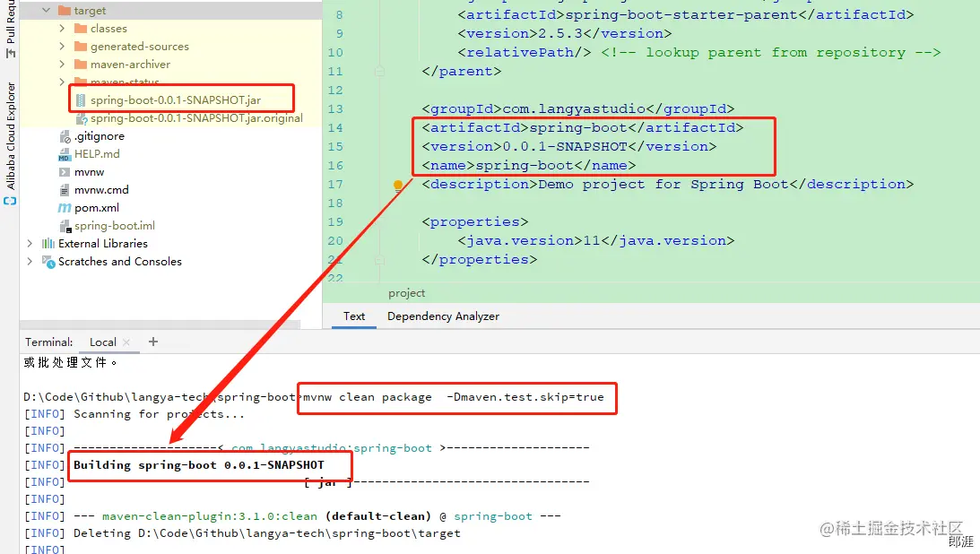The height and width of the screenshot is (554, 980).
Task: Click the groupId com.langyastudio line
Action: pyautogui.click(x=578, y=108)
